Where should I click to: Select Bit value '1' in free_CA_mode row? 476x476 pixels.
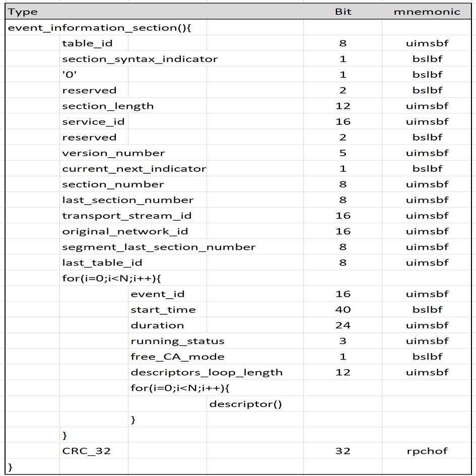[x=343, y=357]
